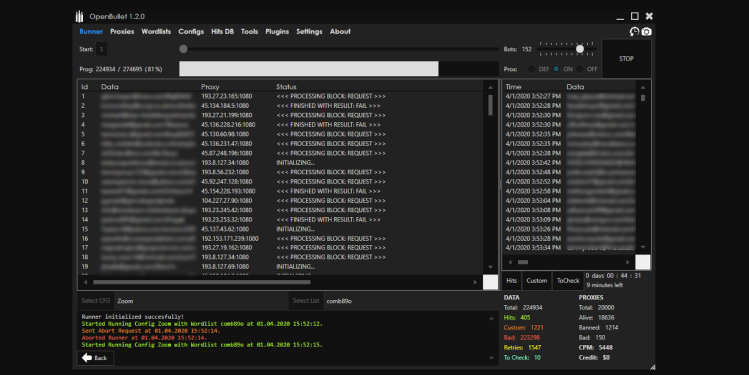Select the ON proxy mode radio button
The width and height of the screenshot is (749, 375).
coord(556,69)
